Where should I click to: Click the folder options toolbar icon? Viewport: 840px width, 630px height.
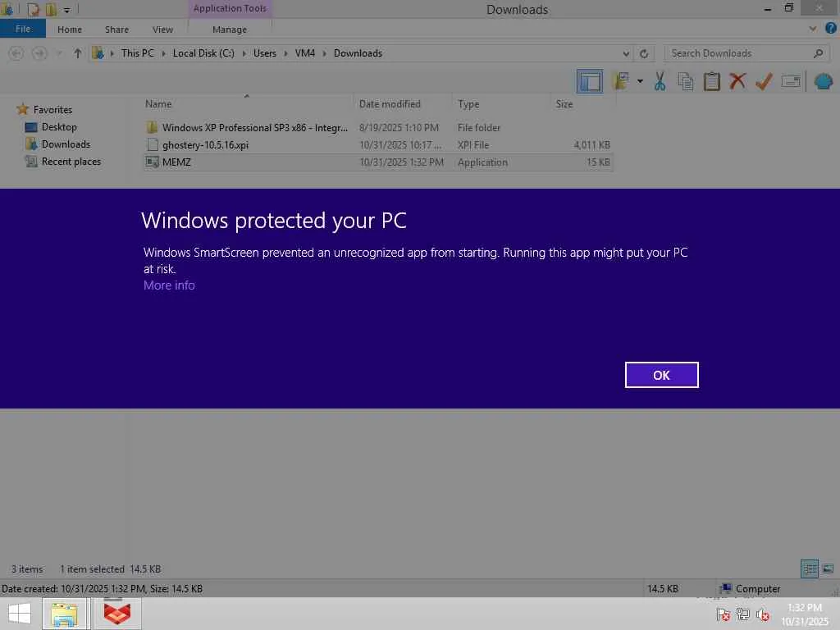[621, 81]
